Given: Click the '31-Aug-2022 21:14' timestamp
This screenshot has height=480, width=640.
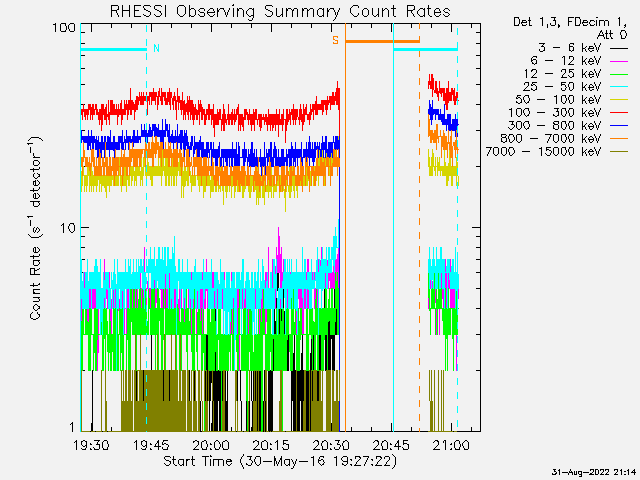Looking at the screenshot, I should coord(594,472).
